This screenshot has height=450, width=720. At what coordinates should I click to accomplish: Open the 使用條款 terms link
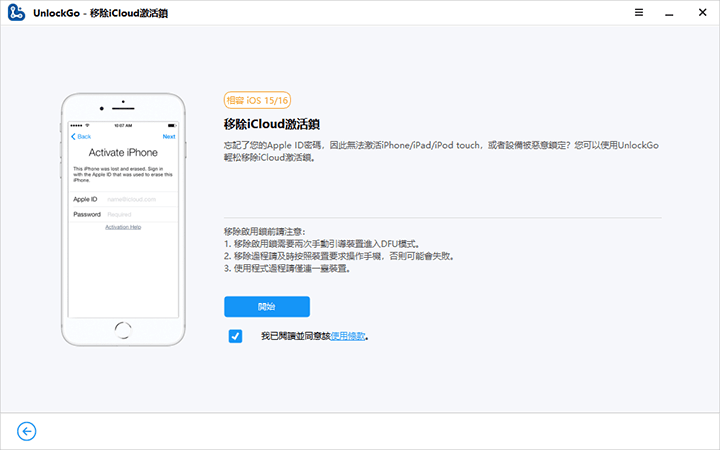347,337
